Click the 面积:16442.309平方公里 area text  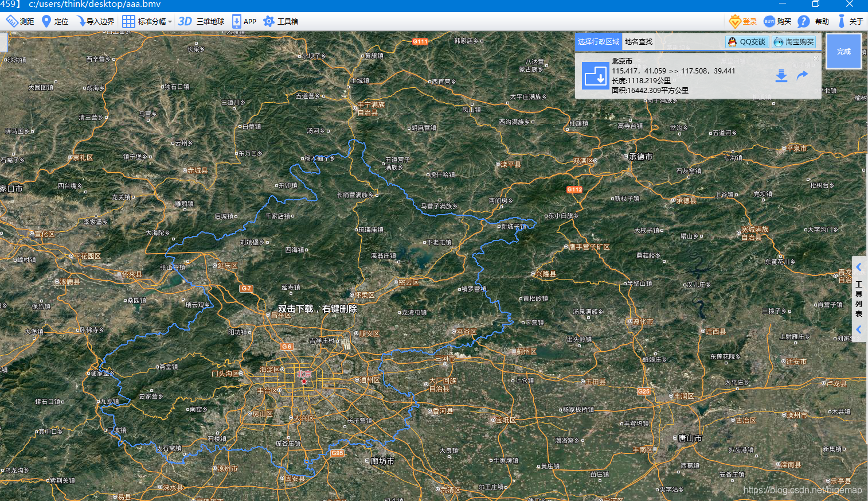(x=650, y=90)
